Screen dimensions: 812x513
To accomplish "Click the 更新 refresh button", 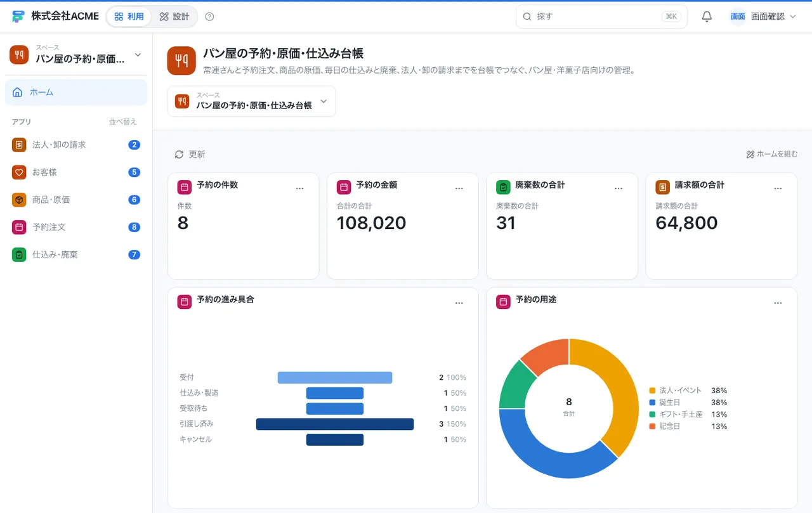I will tap(190, 154).
